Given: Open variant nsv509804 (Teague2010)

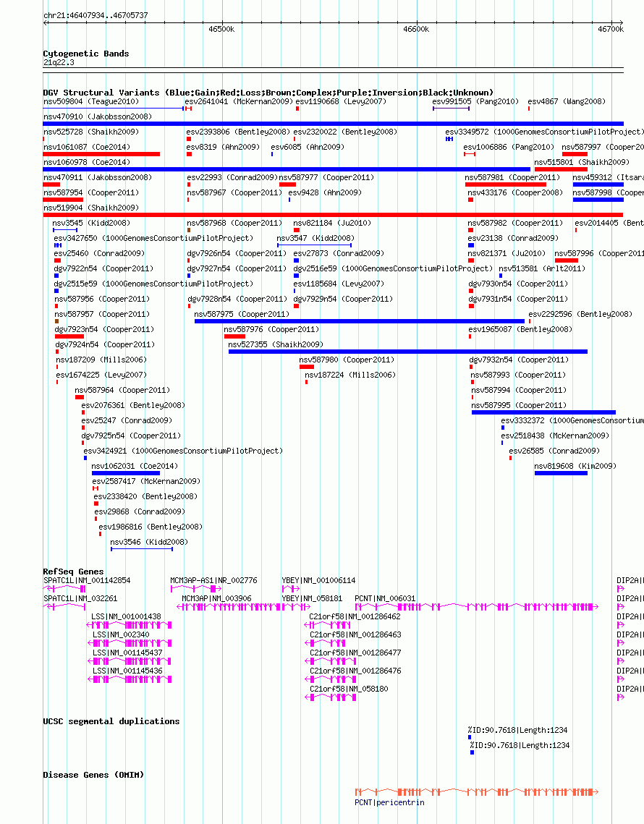Looking at the screenshot, I should (x=91, y=101).
